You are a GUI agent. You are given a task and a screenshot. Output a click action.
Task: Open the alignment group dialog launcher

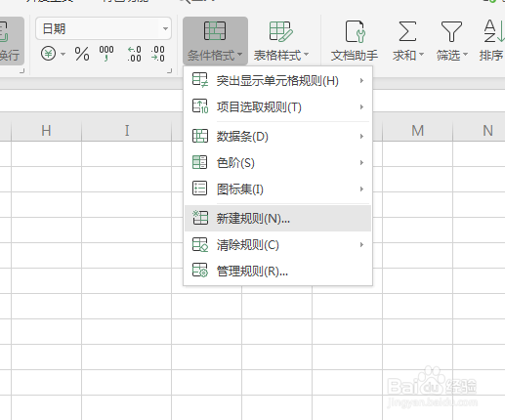click(x=21, y=70)
